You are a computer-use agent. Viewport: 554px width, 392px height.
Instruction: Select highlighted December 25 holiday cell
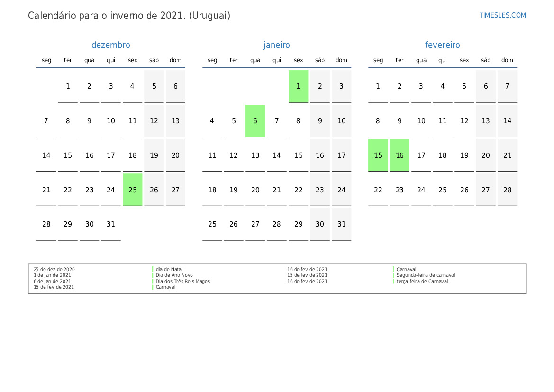click(x=133, y=190)
